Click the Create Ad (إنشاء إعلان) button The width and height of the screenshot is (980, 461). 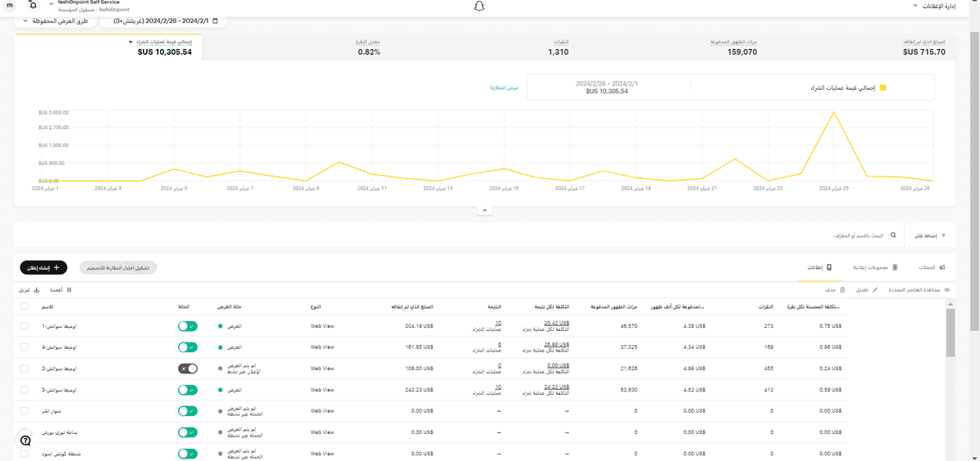tap(42, 267)
